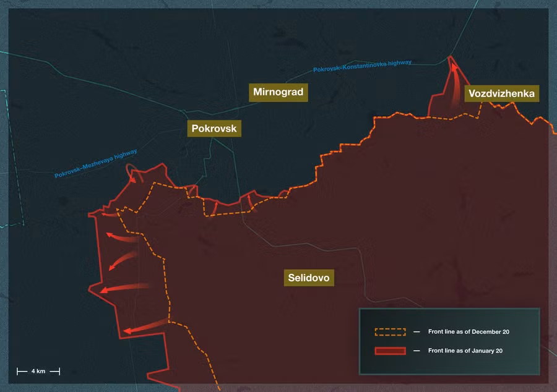557x392 pixels.
Task: Click the 4 km scale bar
Action: click(38, 371)
